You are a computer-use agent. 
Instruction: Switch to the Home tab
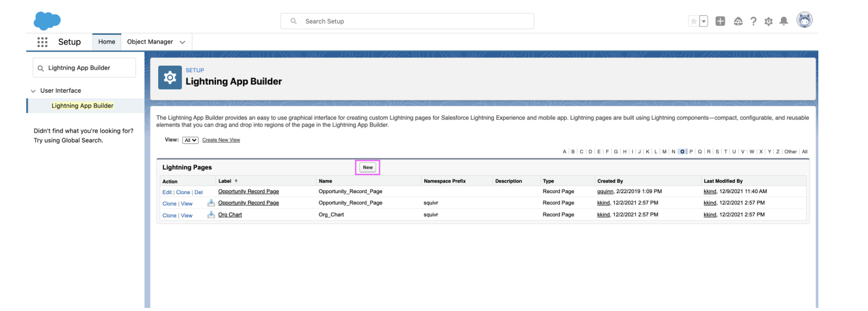tap(106, 42)
